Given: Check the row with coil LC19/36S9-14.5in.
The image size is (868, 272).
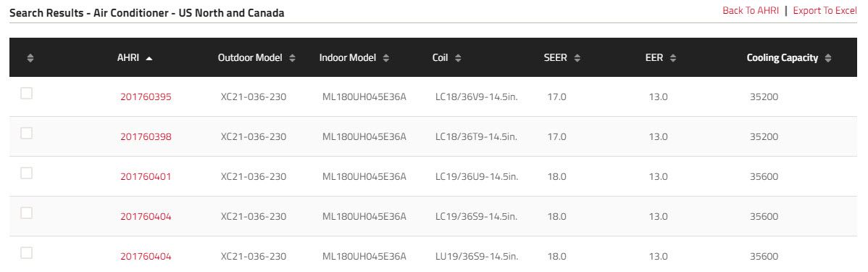Looking at the screenshot, I should click(27, 213).
